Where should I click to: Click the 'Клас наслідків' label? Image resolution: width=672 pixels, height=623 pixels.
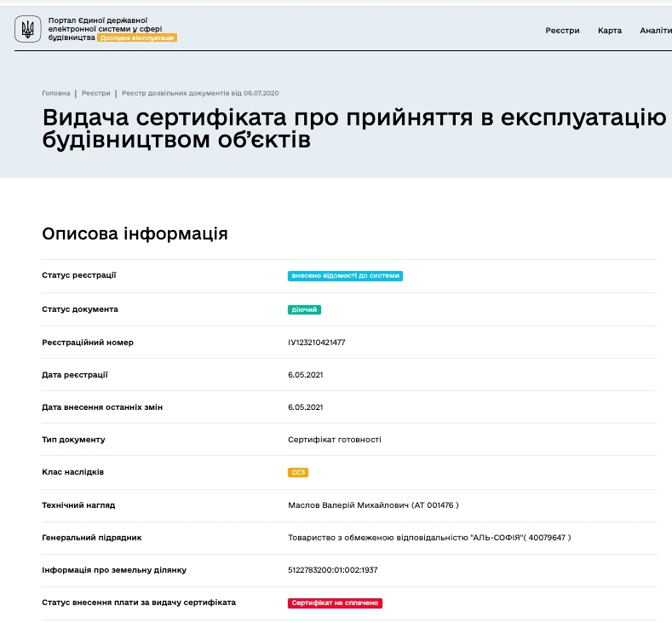[x=73, y=472]
